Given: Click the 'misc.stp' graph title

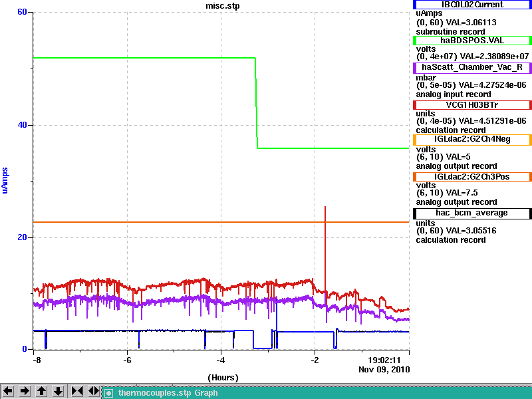Looking at the screenshot, I should pyautogui.click(x=223, y=6).
